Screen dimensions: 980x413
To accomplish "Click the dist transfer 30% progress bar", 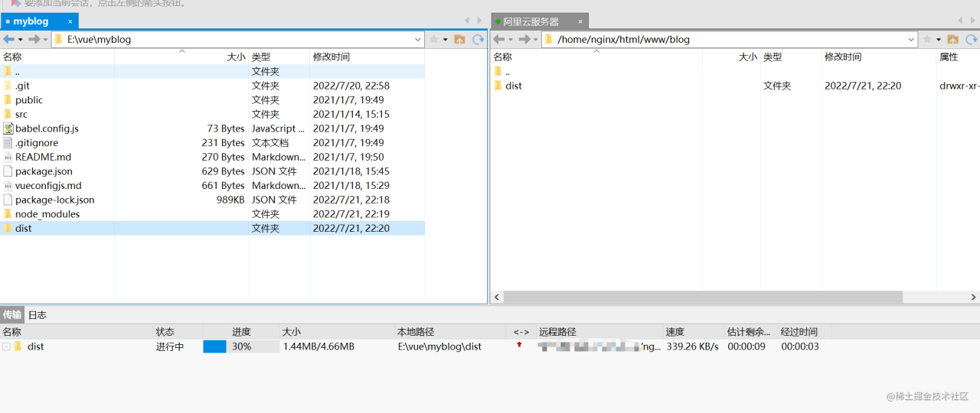I will 241,346.
